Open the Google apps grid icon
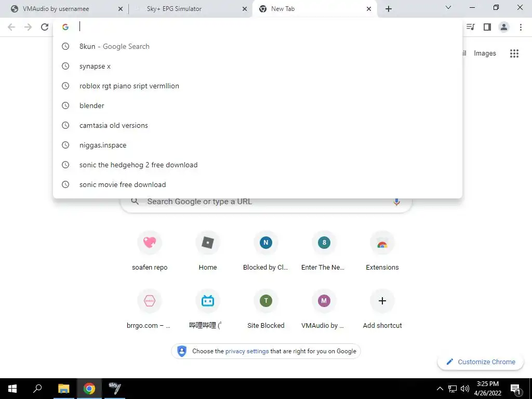Image resolution: width=532 pixels, height=399 pixels. pyautogui.click(x=514, y=54)
